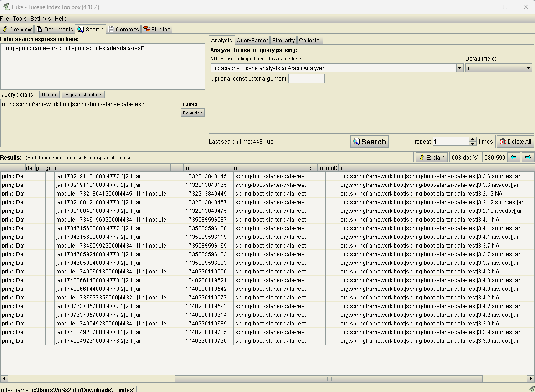Select cell with value 1735089596169

pos(208,246)
